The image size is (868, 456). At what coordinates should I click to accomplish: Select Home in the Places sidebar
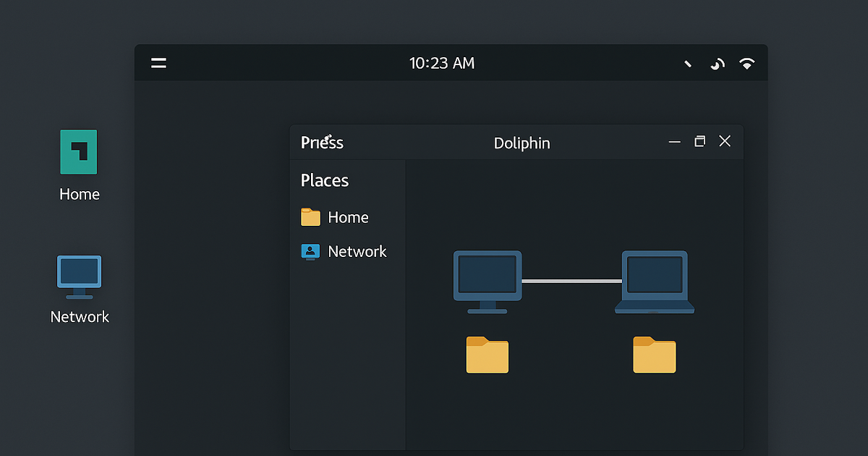[347, 217]
